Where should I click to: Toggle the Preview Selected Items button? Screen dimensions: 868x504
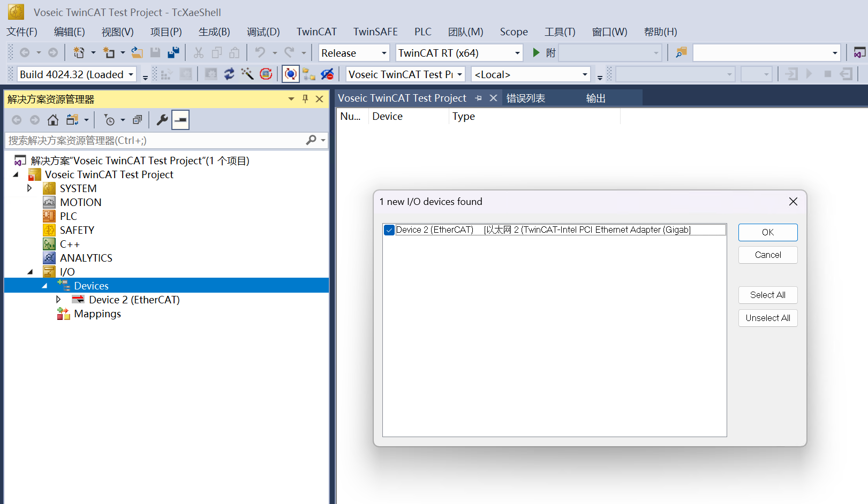[x=180, y=120]
